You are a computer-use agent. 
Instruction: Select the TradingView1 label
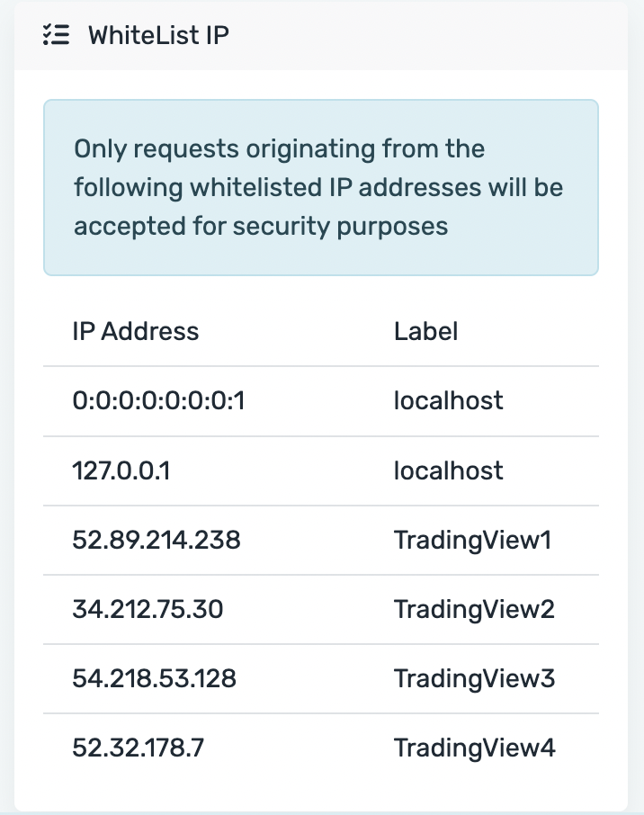pos(472,540)
